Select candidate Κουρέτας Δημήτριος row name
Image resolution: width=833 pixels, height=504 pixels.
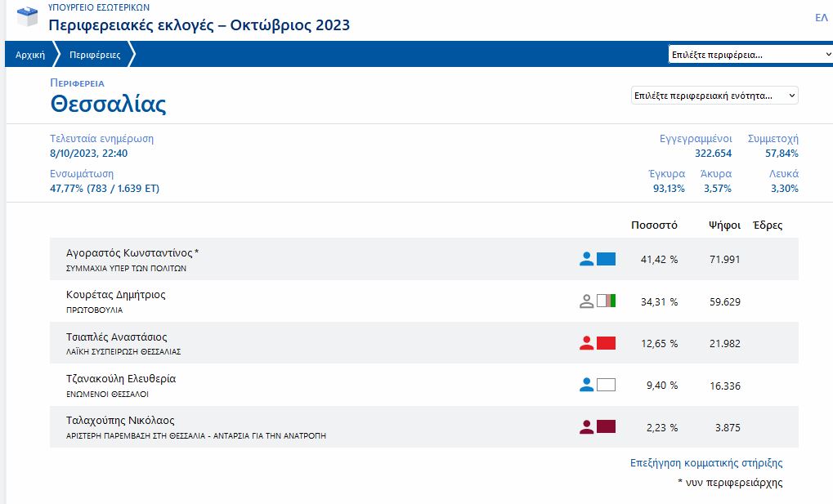pos(115,295)
